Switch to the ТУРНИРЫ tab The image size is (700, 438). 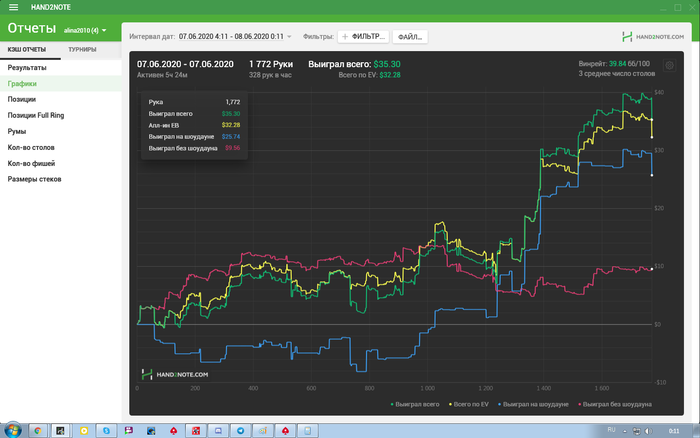tap(82, 50)
